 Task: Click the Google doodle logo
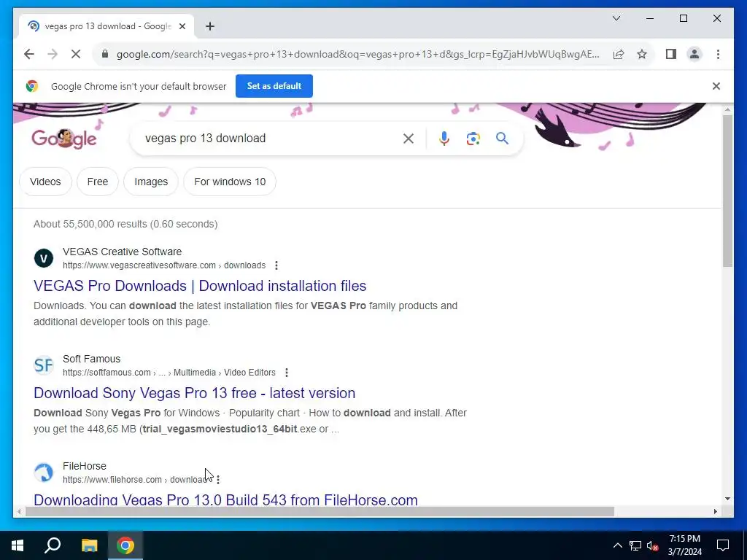(x=64, y=139)
